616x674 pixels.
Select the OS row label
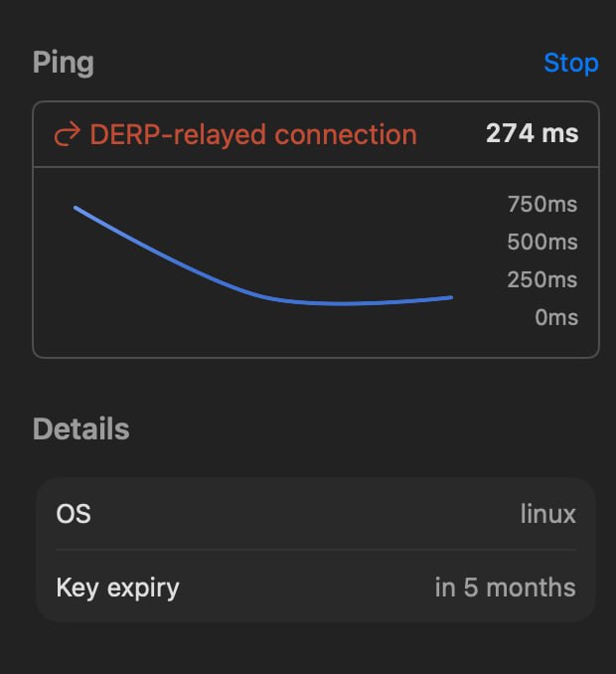[x=74, y=513]
